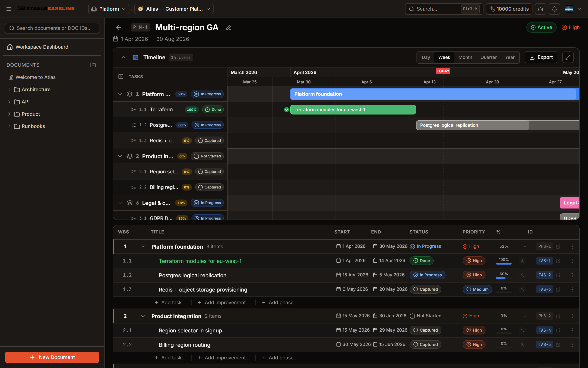588x368 pixels.
Task: Click the StableBaseline logo
Action: (46, 9)
